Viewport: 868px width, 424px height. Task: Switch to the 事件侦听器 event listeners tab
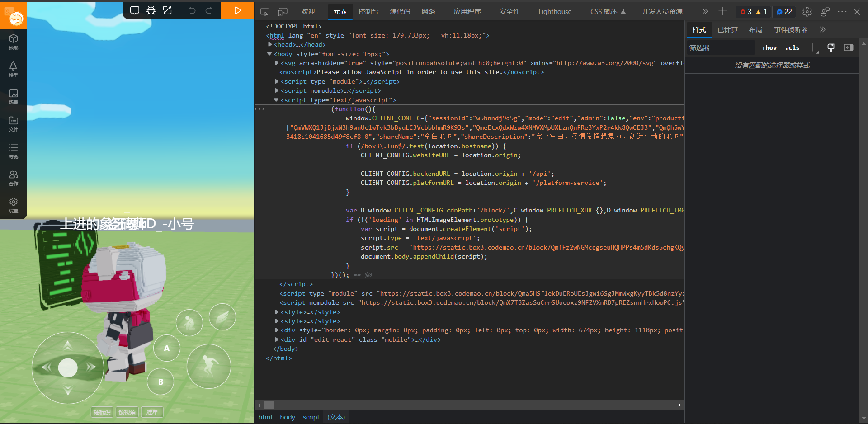(x=791, y=30)
